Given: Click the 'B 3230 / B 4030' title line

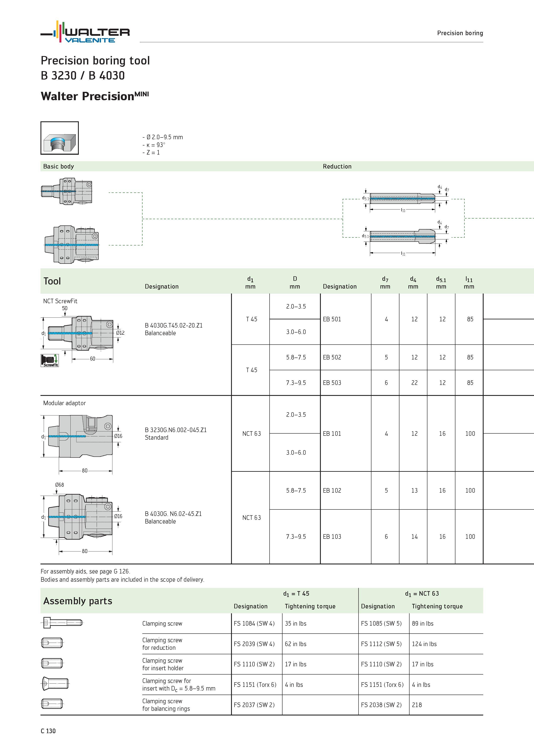Looking at the screenshot, I should (83, 75).
